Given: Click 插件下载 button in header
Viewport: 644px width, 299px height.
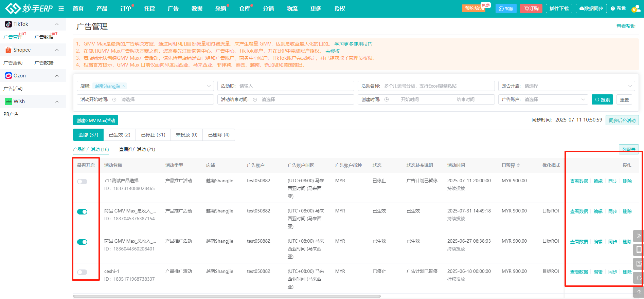Looking at the screenshot, I should (x=559, y=8).
